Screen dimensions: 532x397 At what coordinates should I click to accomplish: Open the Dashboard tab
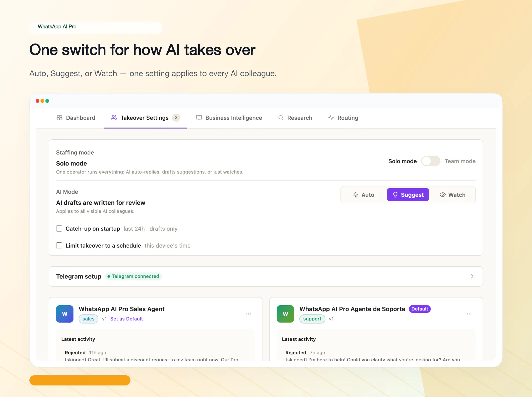point(76,118)
